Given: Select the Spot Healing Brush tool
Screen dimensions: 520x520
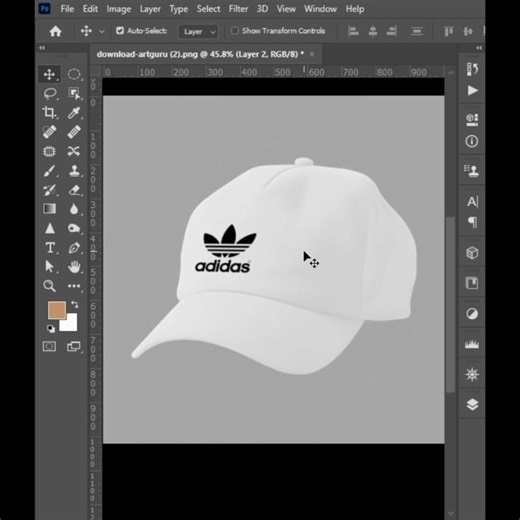Looking at the screenshot, I should pyautogui.click(x=49, y=132).
